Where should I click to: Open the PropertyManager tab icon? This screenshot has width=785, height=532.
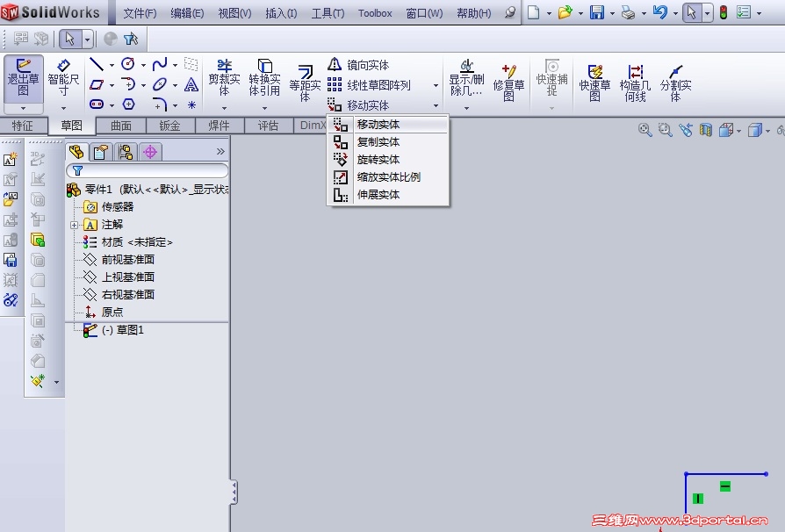click(x=101, y=152)
